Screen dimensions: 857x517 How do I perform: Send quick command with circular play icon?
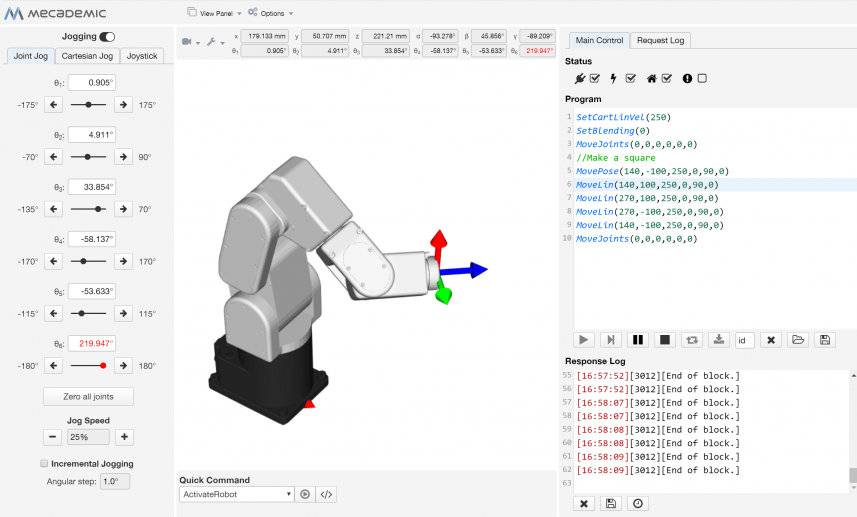point(305,494)
